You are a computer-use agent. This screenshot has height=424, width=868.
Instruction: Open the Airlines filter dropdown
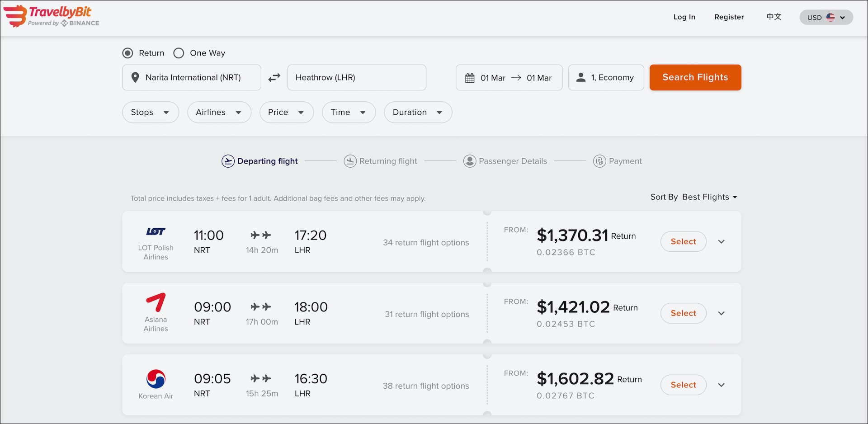(219, 112)
